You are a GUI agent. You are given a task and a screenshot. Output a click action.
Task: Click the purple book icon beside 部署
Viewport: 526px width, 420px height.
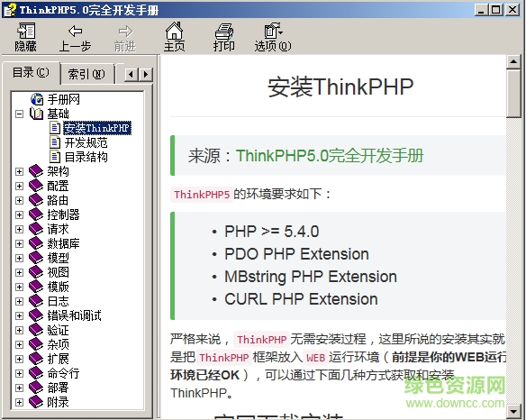(36, 388)
